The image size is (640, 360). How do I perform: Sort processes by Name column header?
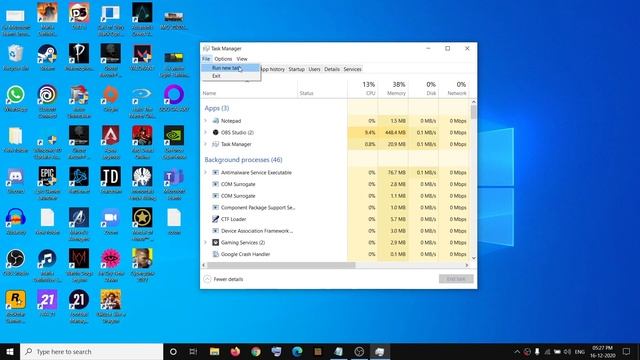pos(249,93)
